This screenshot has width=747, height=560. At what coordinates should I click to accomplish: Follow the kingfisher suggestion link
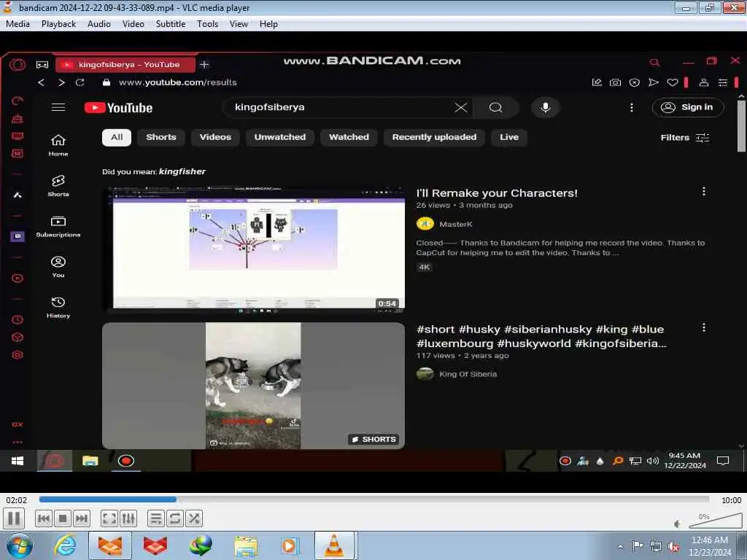[182, 171]
